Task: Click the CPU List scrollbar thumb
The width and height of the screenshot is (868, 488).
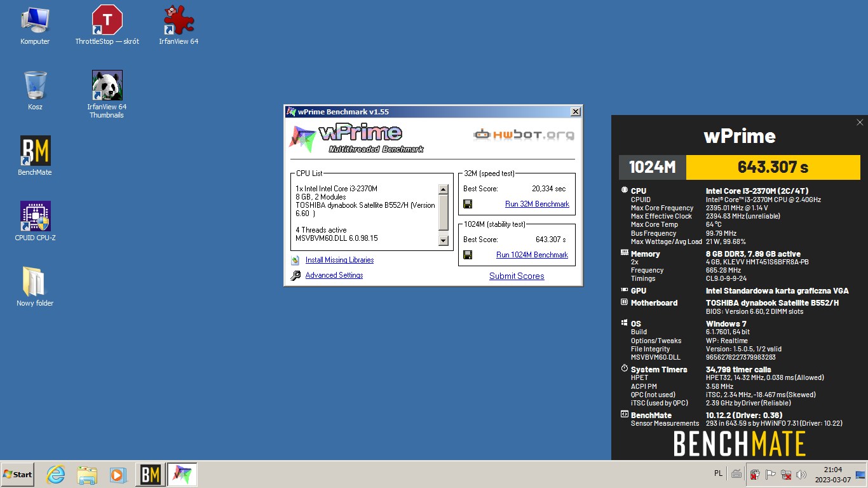Action: [x=444, y=213]
